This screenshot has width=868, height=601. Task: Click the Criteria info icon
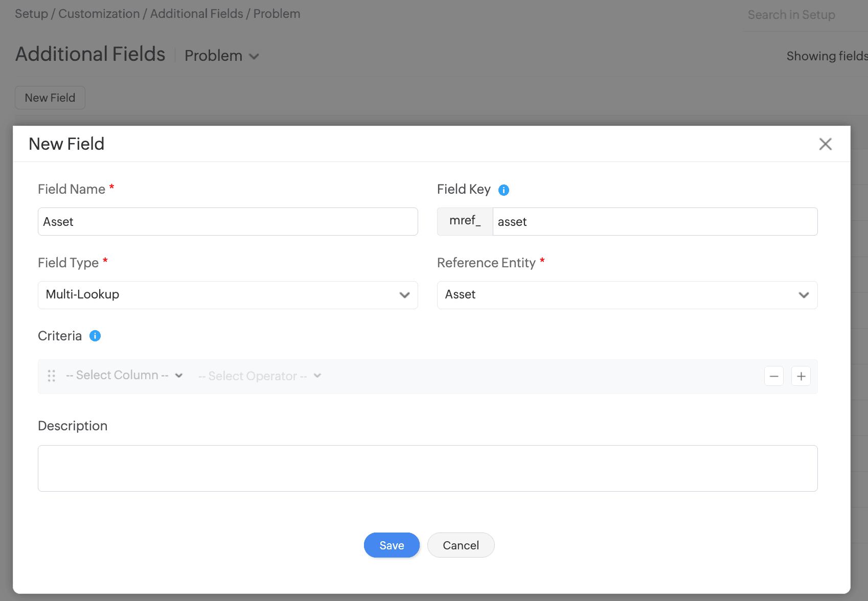(95, 336)
